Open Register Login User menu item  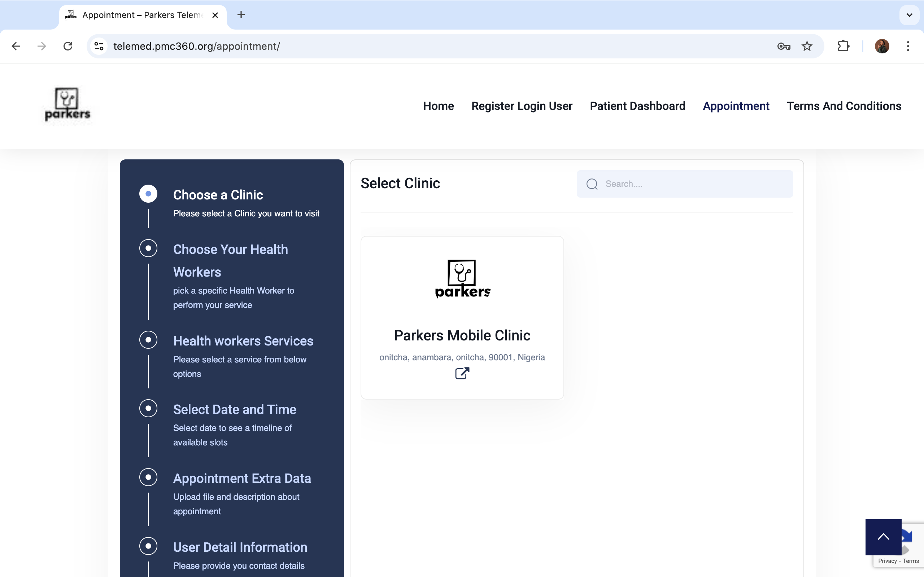[x=522, y=106]
